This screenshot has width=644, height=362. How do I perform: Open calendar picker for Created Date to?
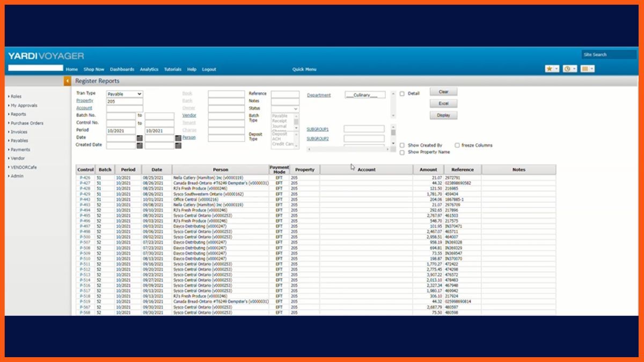[178, 145]
